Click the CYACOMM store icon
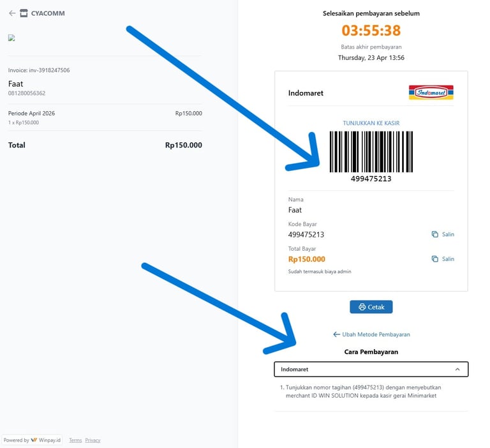Image resolution: width=490 pixels, height=448 pixels. tap(24, 13)
